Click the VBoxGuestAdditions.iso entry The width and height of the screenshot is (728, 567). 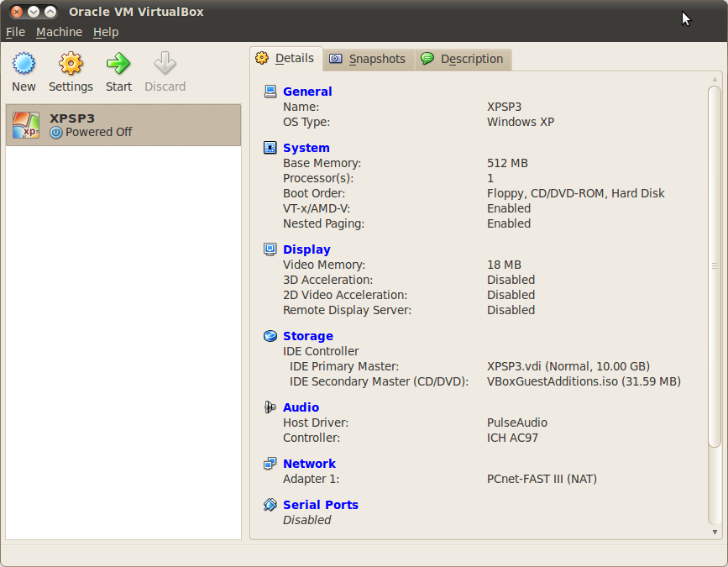point(584,381)
